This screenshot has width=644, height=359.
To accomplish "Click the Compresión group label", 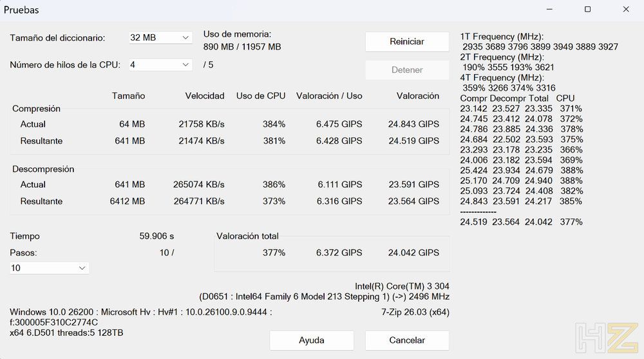I will pyautogui.click(x=36, y=109).
